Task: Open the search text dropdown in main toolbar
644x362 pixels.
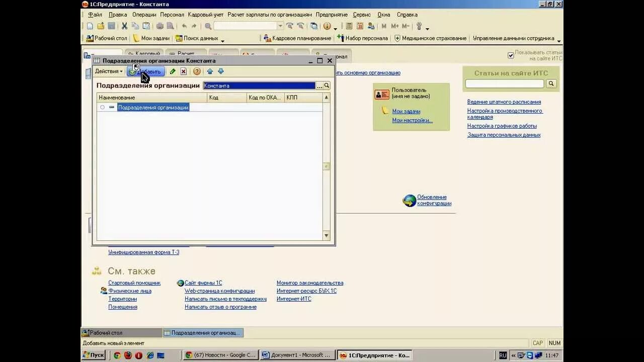Action: 280,26
